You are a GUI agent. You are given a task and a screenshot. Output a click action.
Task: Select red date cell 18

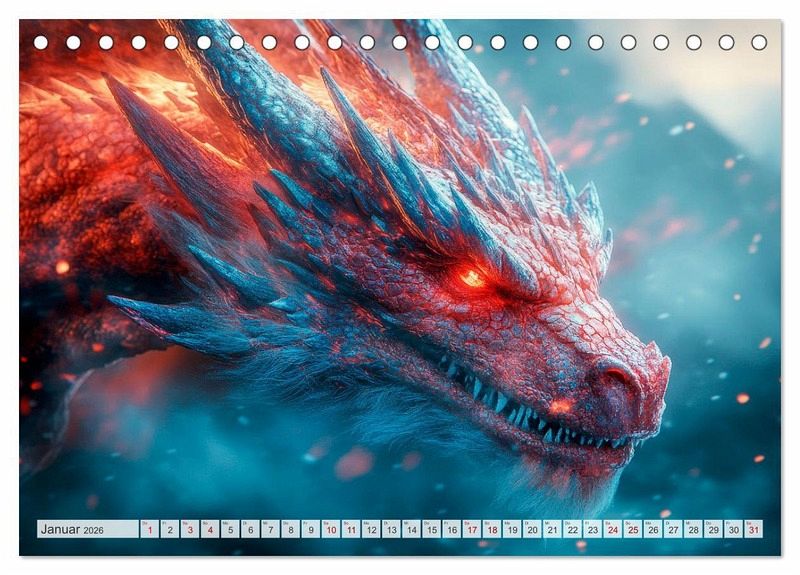(492, 529)
